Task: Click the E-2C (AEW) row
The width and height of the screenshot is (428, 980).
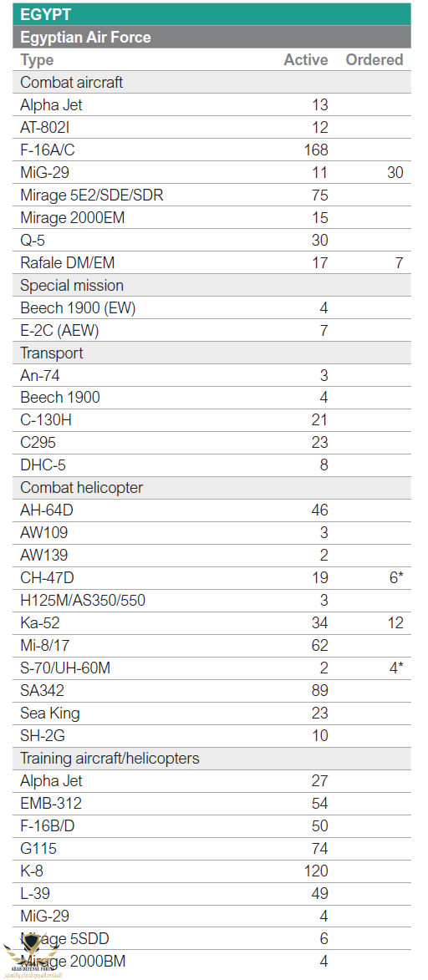Action: coord(212,331)
